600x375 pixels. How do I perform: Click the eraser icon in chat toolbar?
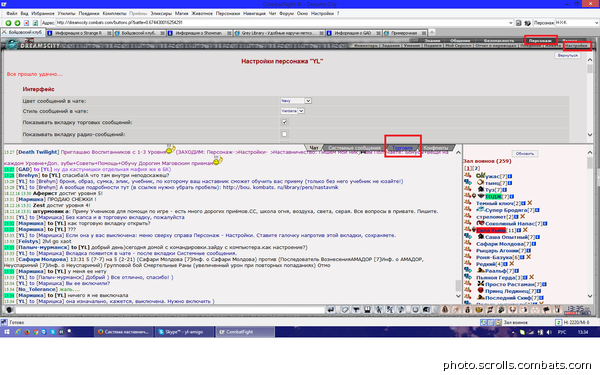(345, 310)
